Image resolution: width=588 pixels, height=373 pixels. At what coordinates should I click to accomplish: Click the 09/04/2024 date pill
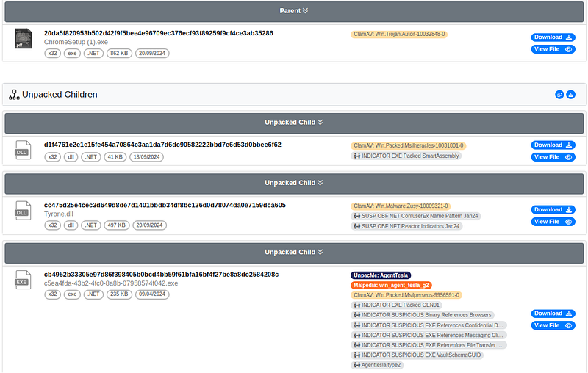pyautogui.click(x=152, y=294)
